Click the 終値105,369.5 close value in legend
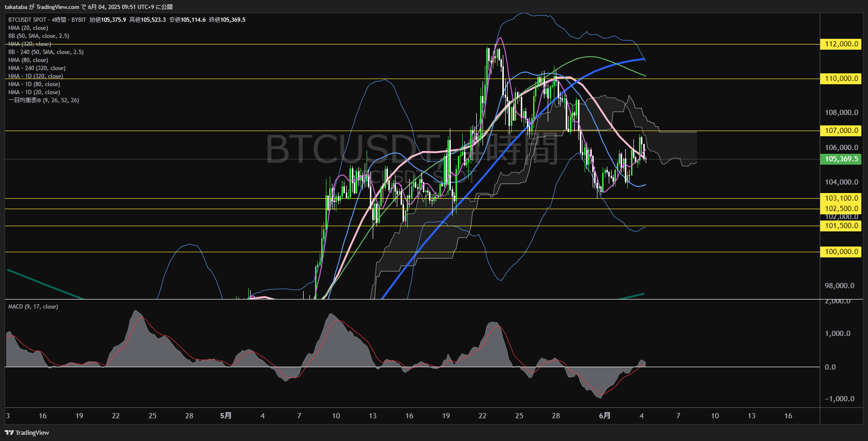This screenshot has width=868, height=441. pyautogui.click(x=227, y=20)
